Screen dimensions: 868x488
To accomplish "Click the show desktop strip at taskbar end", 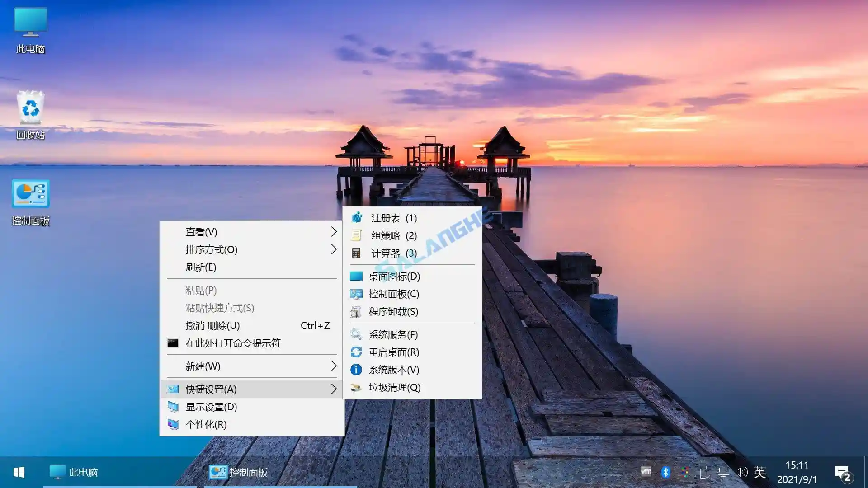I will click(x=866, y=472).
